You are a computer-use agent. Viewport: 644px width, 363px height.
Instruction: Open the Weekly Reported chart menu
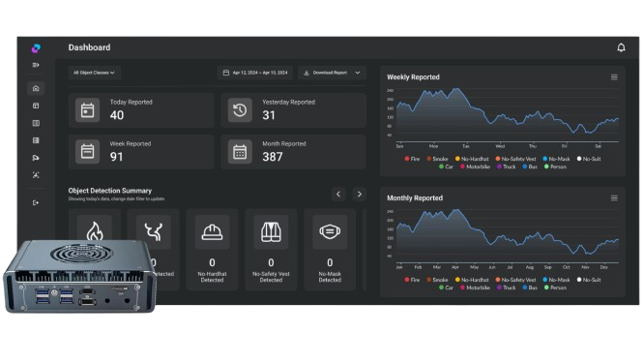pos(614,77)
